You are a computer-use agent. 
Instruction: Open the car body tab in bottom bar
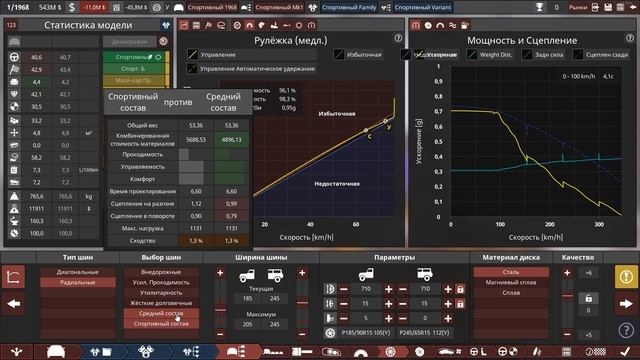tap(56, 351)
